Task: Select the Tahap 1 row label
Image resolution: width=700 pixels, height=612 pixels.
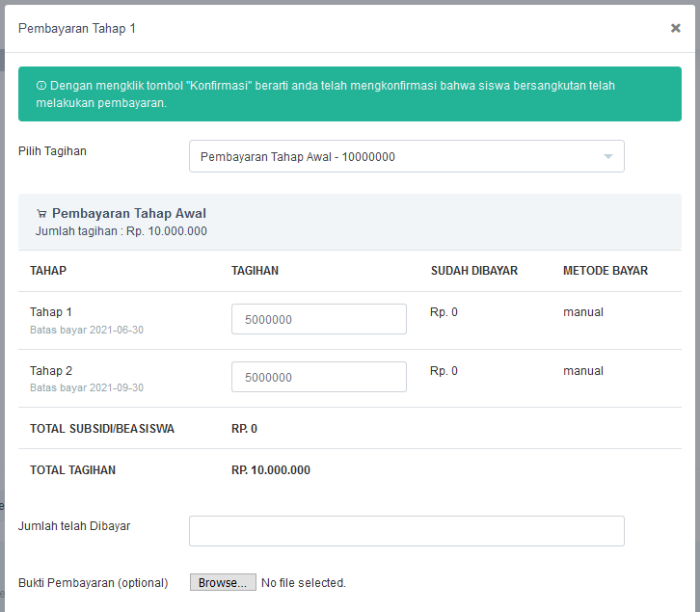Action: point(51,312)
